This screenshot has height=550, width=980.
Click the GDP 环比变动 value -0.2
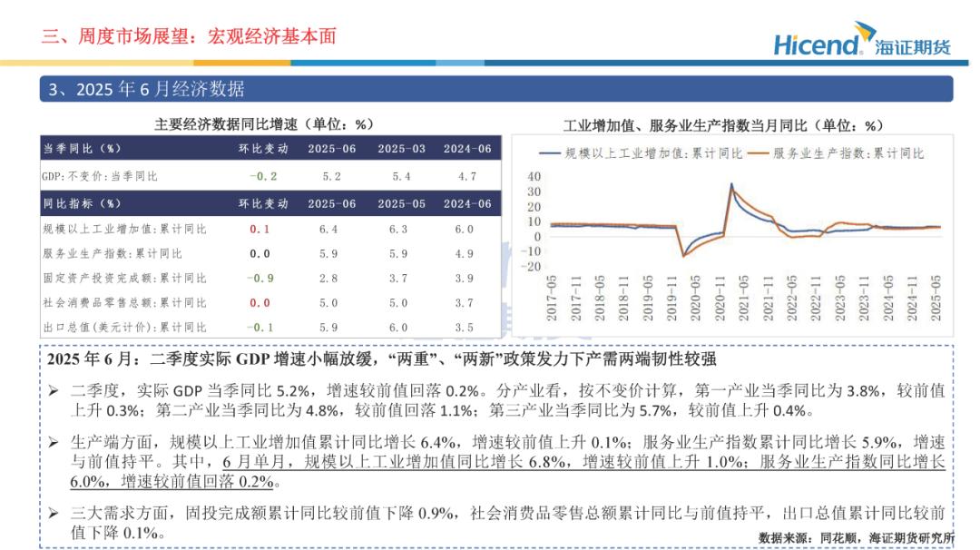(263, 176)
